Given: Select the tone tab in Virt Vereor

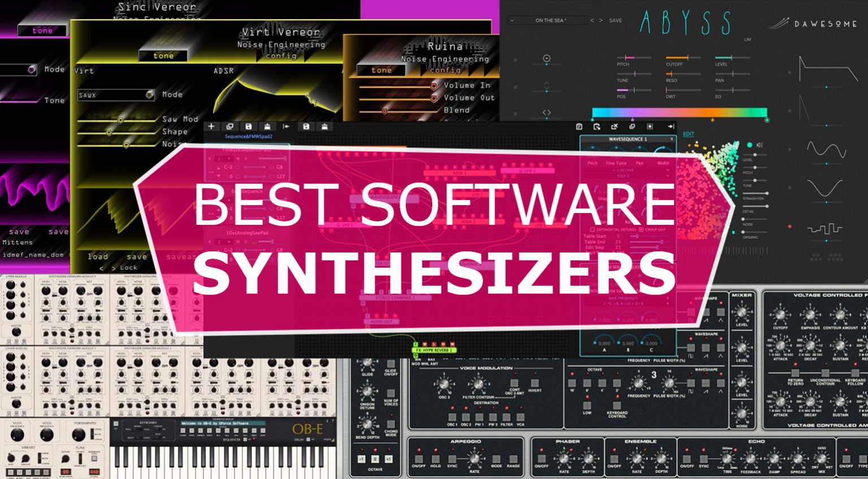Looking at the screenshot, I should click(x=163, y=55).
